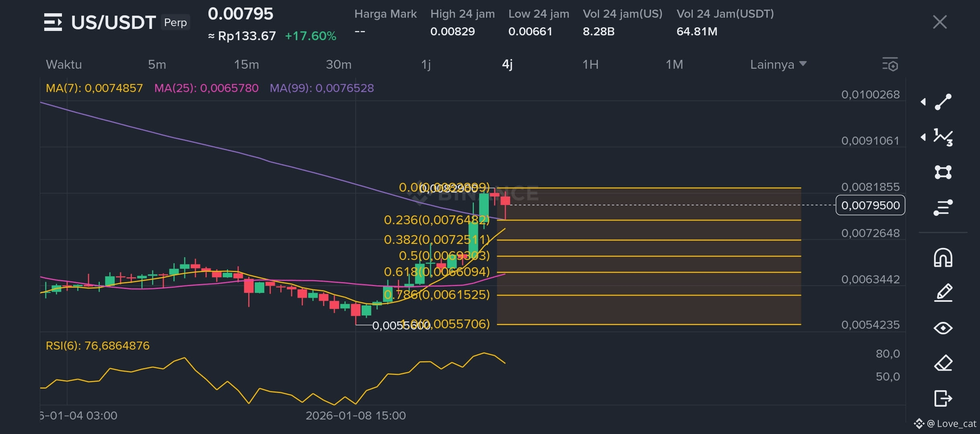Expand wave tool options arrow
This screenshot has width=980, height=434.
[x=923, y=137]
